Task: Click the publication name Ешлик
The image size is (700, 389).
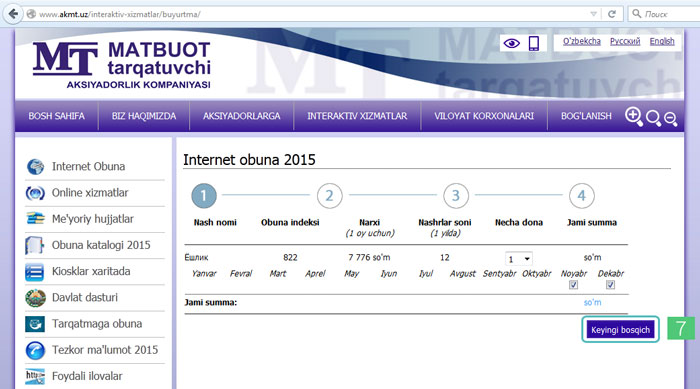Action: click(196, 258)
